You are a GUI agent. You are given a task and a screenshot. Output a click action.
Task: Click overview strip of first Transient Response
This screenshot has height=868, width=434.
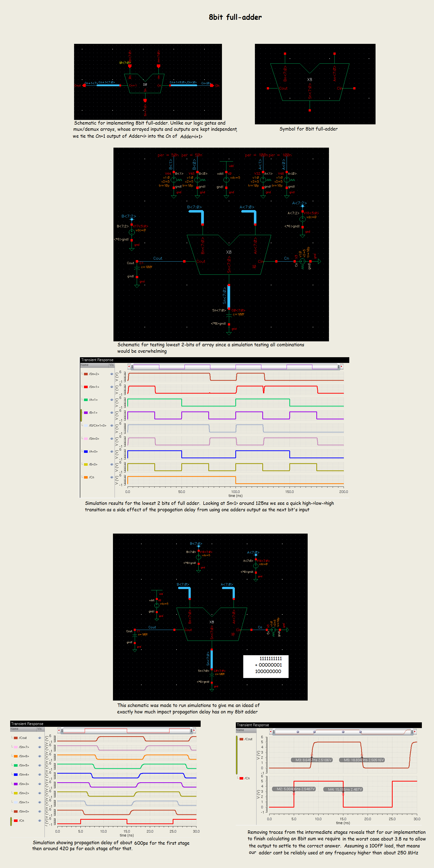click(x=235, y=367)
